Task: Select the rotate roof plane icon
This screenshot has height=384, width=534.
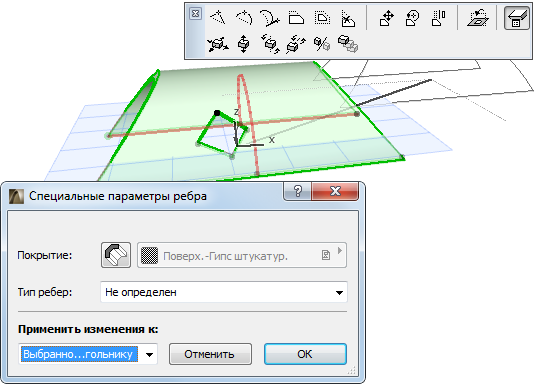Action: pos(478,18)
